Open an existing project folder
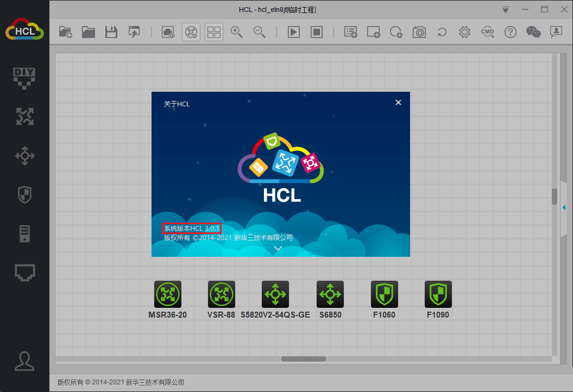 88,32
